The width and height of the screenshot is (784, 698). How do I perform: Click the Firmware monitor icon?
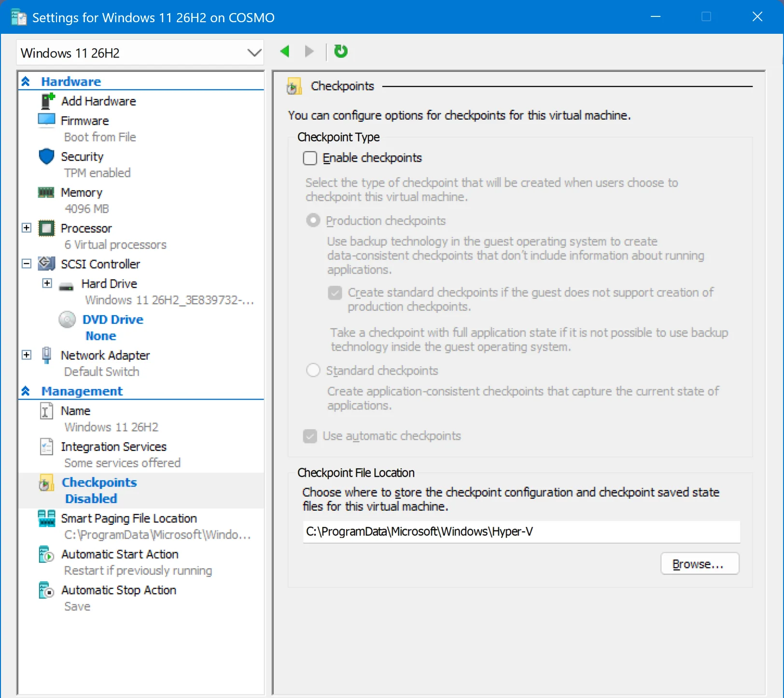(46, 120)
